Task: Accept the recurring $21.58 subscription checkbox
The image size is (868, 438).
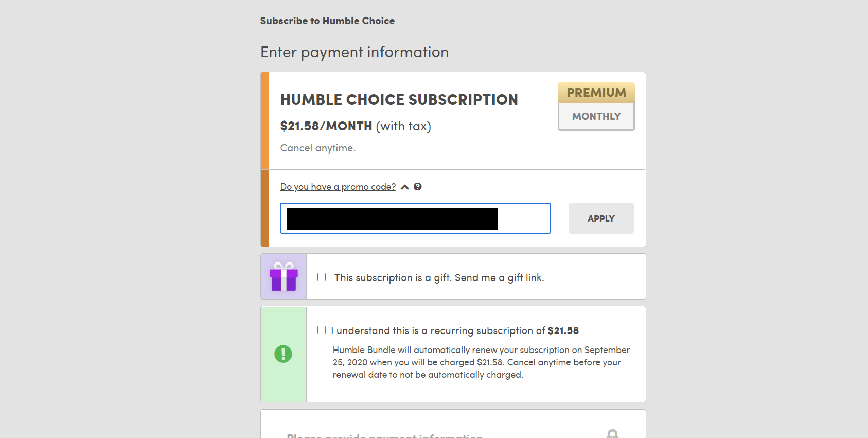Action: coord(322,330)
